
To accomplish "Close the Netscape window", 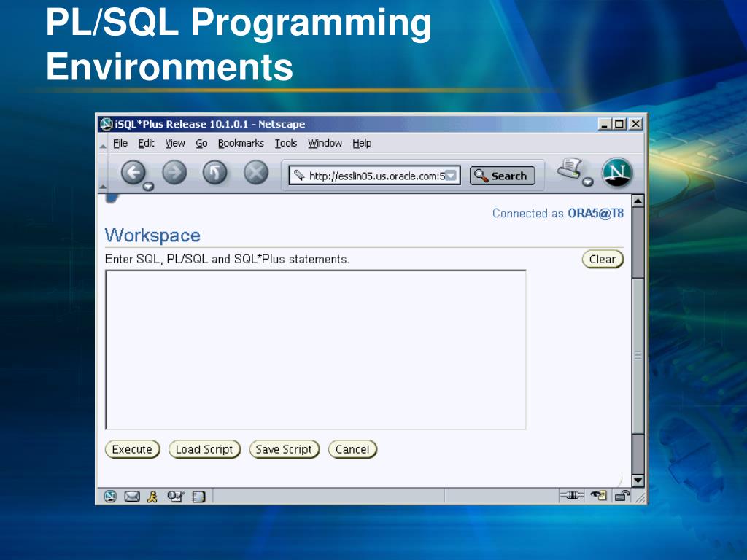I will pos(635,124).
